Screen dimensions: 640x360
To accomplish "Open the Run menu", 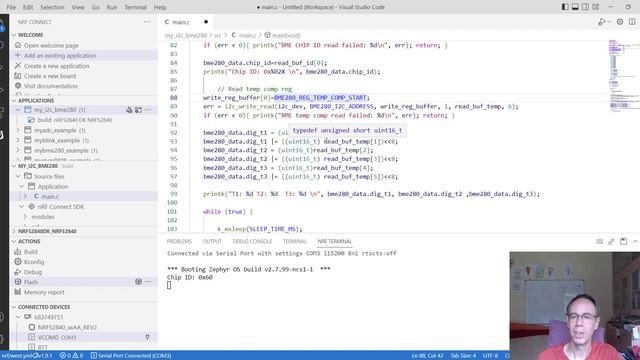I will click(111, 7).
